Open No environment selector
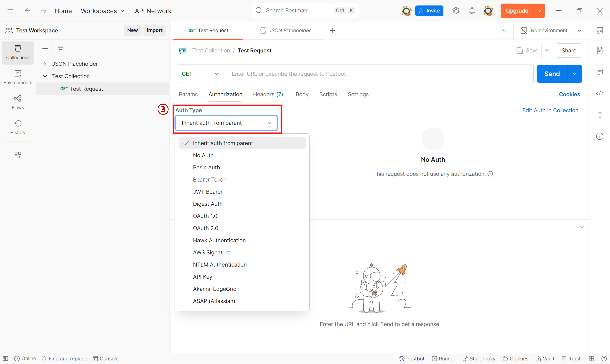The width and height of the screenshot is (610, 364). coord(551,30)
